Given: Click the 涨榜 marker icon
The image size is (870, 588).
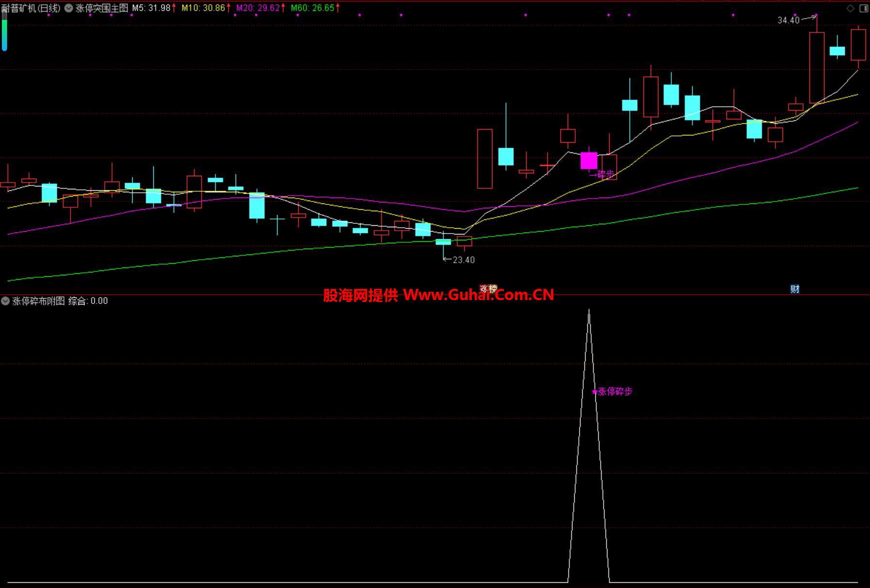Looking at the screenshot, I should point(488,289).
